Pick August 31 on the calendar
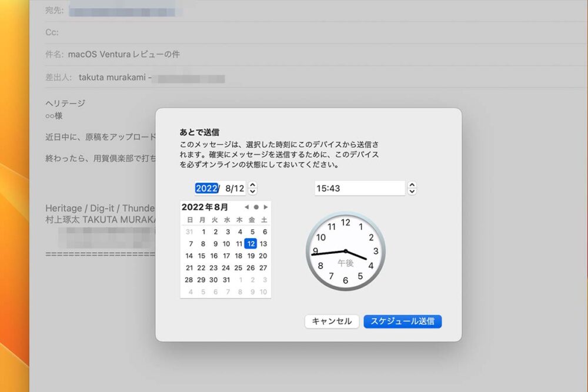588x392 pixels. pyautogui.click(x=226, y=280)
